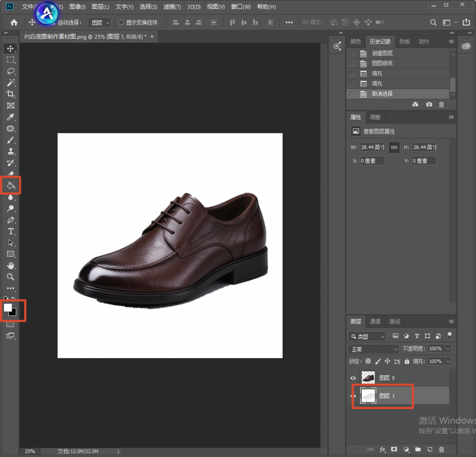Hide the 图层 0 layer visibility eye

(353, 378)
